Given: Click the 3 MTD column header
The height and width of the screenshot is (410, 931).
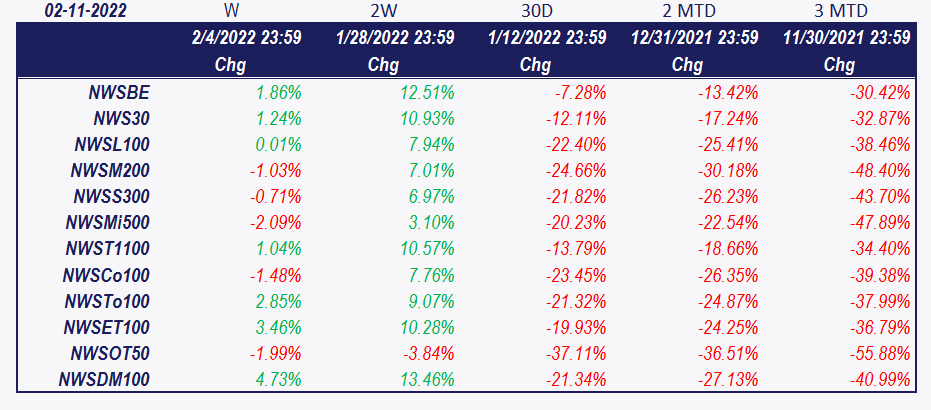Looking at the screenshot, I should (840, 11).
